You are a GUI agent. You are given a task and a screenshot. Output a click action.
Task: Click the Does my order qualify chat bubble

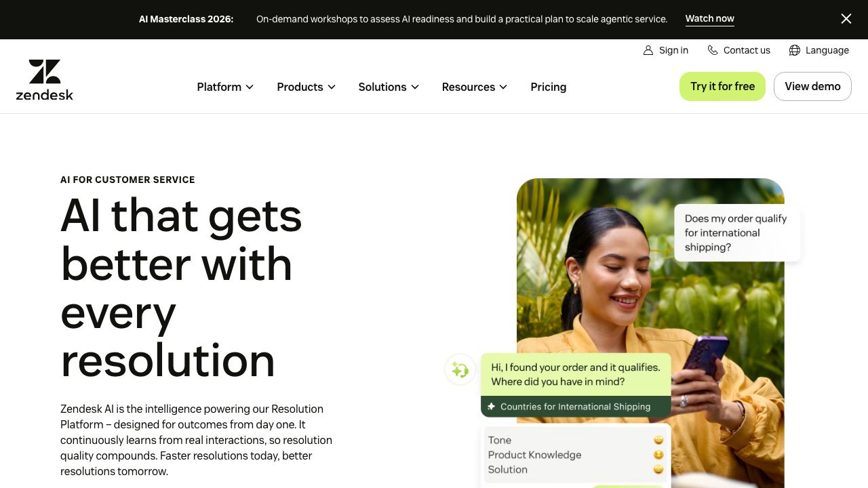(x=737, y=232)
